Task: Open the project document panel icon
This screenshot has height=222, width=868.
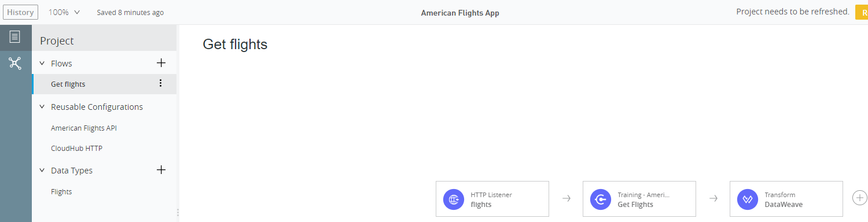Action: pos(15,37)
